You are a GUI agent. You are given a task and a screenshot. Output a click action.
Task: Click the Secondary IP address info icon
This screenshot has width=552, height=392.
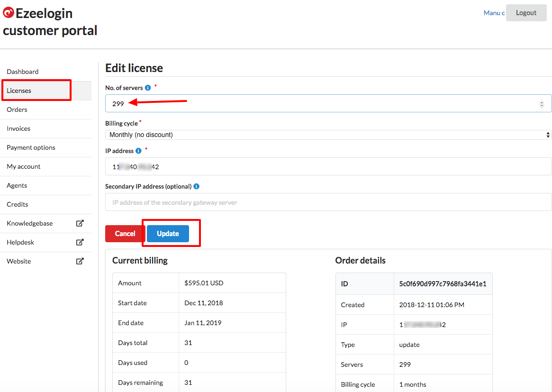coord(197,186)
